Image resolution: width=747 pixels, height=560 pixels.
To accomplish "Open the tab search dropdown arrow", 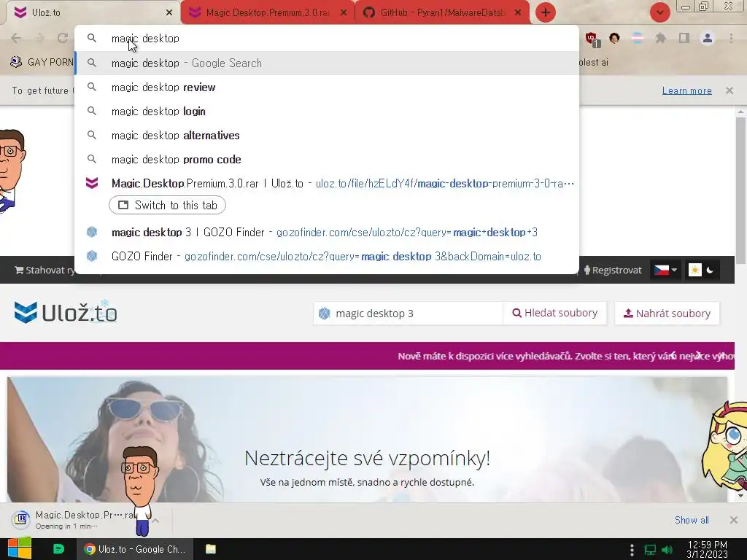I will click(x=659, y=12).
